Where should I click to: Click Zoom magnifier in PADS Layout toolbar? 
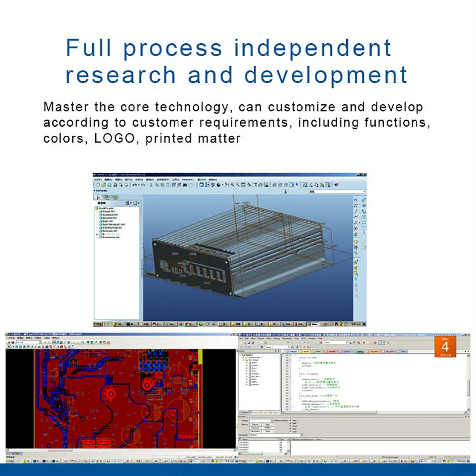(x=83, y=342)
